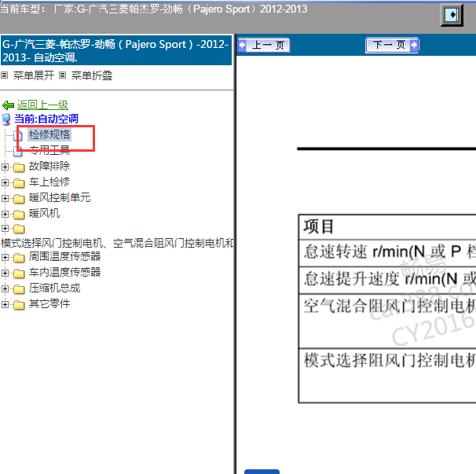Expand the 暖风机 folder
Screen dimensions: 476x474
5,215
